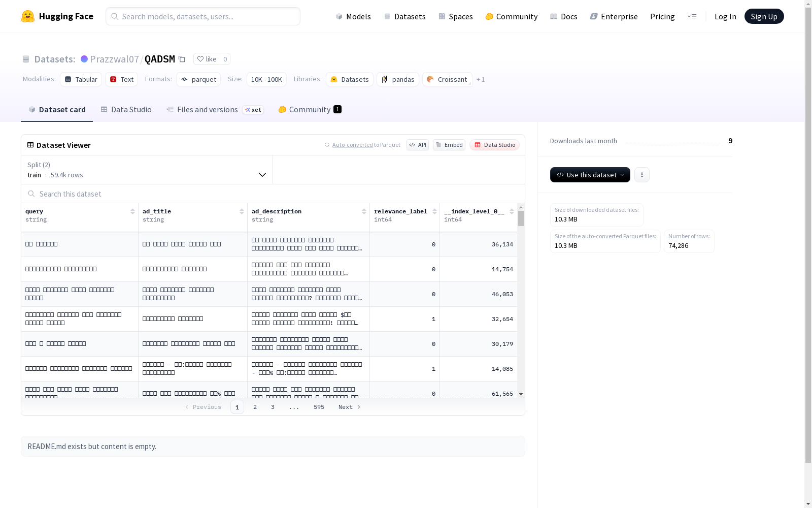This screenshot has height=508, width=812.
Task: Click the row cell with index 14,085
Action: click(479, 369)
